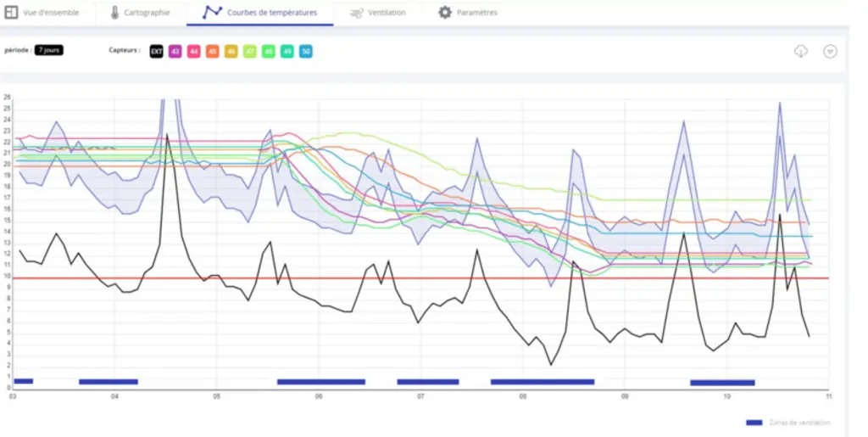Toggle sensor 47 light green badge
This screenshot has width=868, height=437.
click(250, 52)
